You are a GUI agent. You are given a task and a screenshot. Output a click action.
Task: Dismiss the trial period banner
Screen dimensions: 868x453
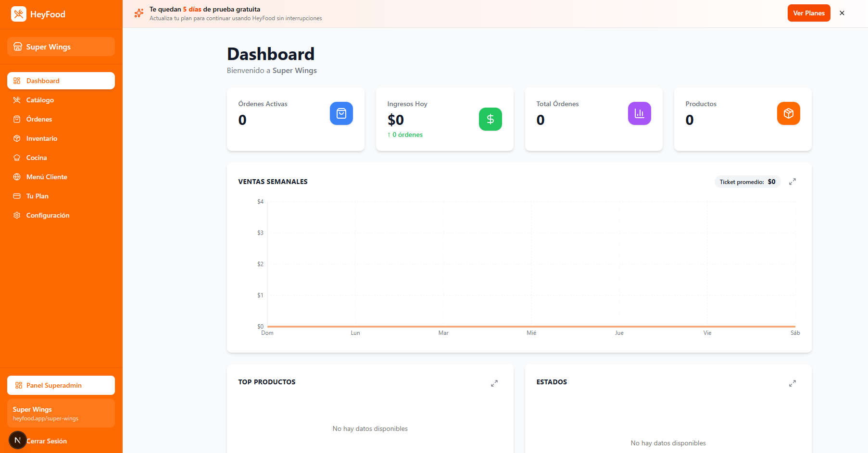[842, 13]
